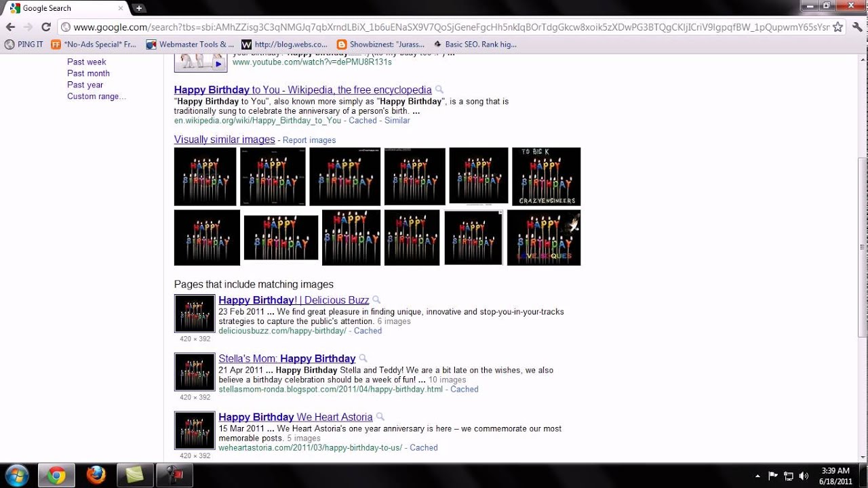
Task: Open a new tab with the plus button
Action: pos(138,8)
